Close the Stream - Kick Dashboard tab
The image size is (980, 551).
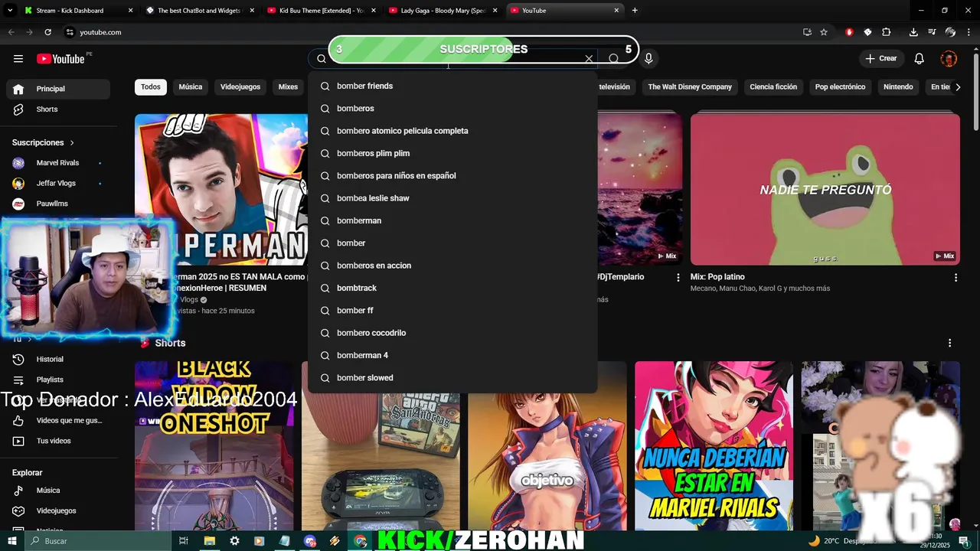pyautogui.click(x=130, y=11)
